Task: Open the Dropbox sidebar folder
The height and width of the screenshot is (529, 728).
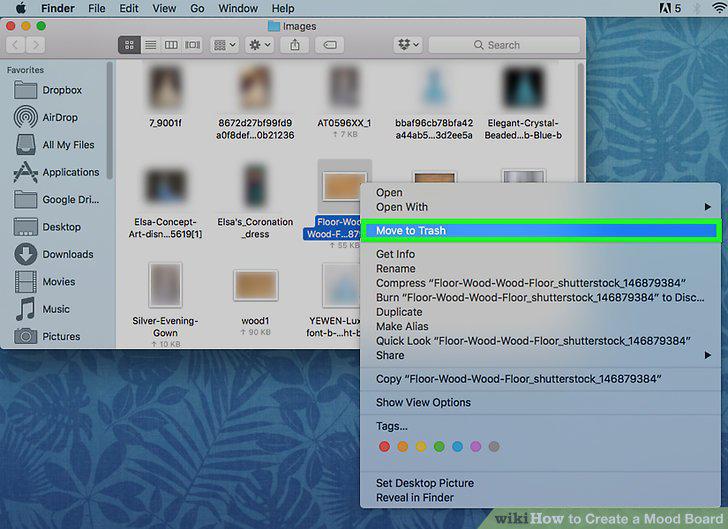Action: tap(48, 90)
